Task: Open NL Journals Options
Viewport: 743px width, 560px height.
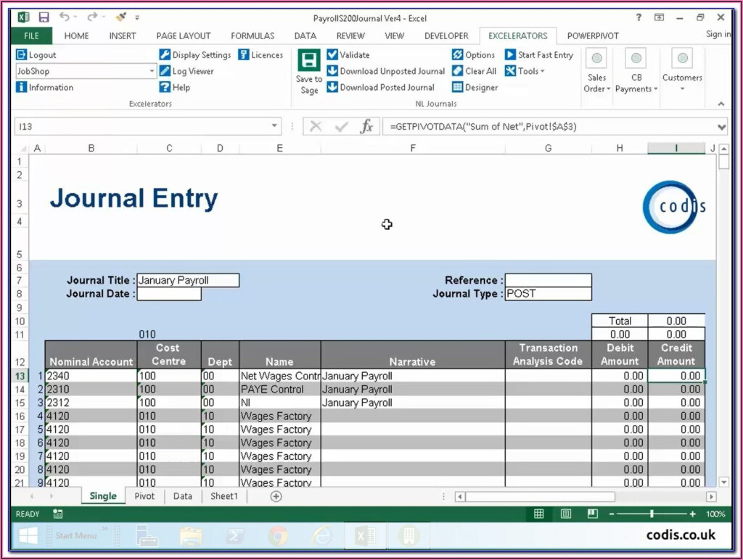Action: 473,55
